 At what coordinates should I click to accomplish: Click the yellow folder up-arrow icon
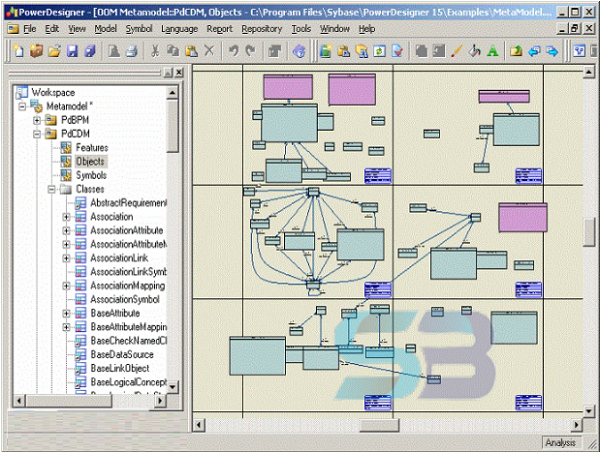coord(516,51)
